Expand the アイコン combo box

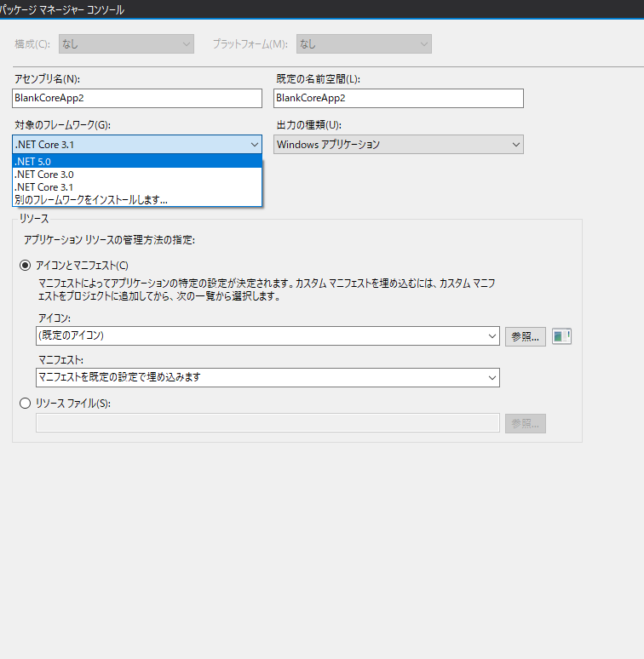pos(267,335)
